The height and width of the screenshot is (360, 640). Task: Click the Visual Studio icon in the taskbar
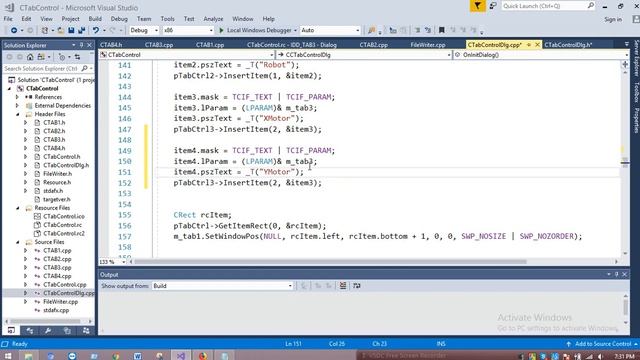(180, 356)
